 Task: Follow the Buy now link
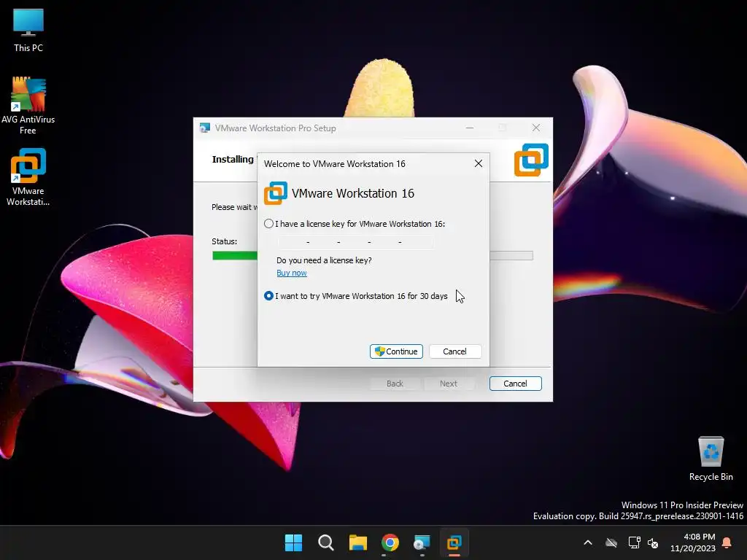pyautogui.click(x=292, y=273)
